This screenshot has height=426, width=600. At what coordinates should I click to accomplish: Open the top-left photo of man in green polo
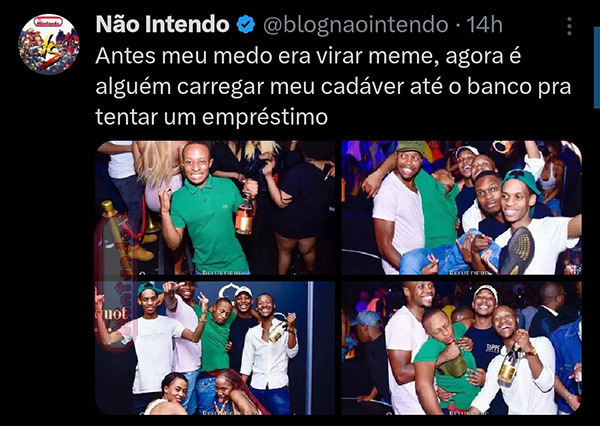point(215,208)
